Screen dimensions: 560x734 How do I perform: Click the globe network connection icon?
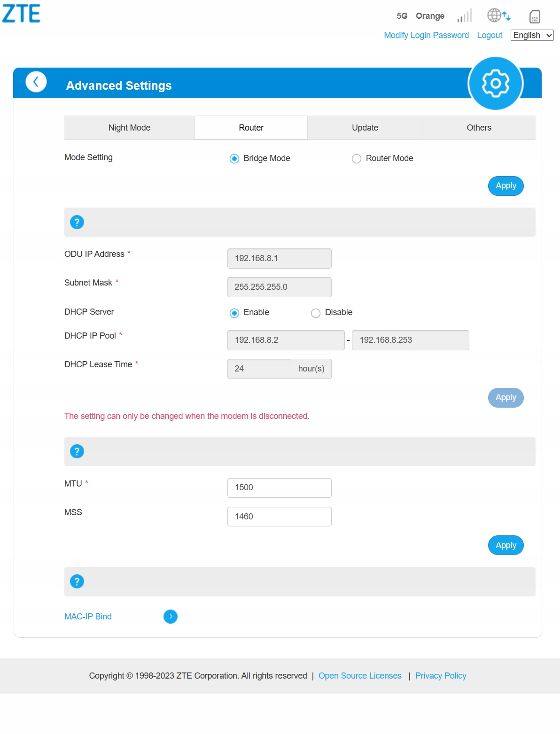pyautogui.click(x=498, y=15)
